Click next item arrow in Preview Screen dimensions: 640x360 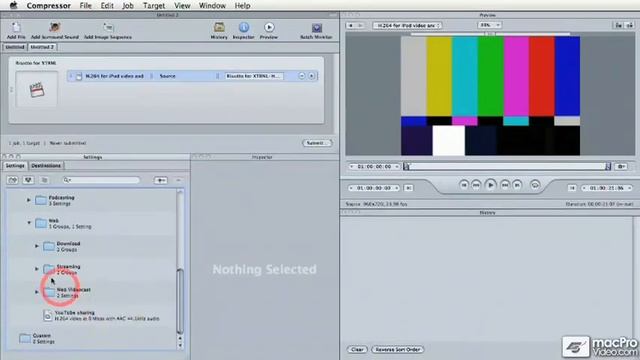360,25
